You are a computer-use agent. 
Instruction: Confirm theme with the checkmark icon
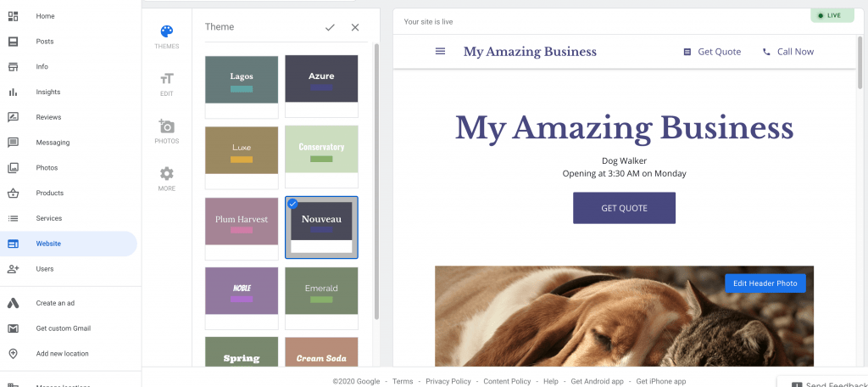[x=330, y=27]
